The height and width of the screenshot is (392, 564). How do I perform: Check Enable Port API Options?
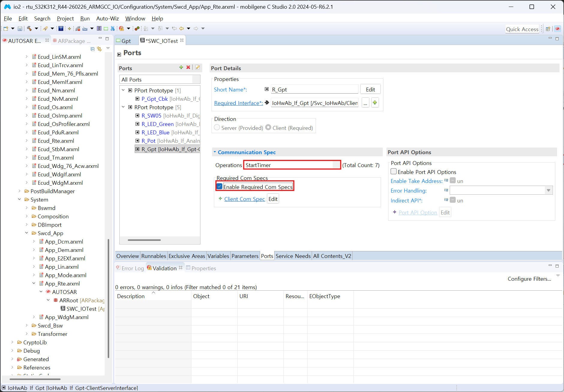coord(394,172)
